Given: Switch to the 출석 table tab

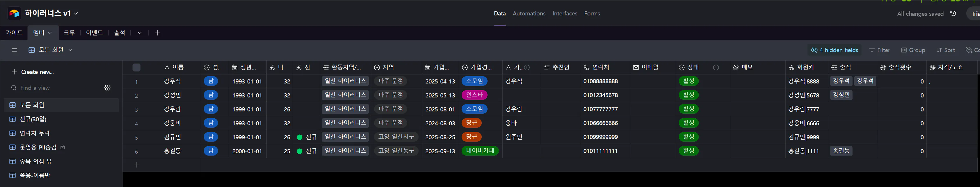Looking at the screenshot, I should click(119, 33).
